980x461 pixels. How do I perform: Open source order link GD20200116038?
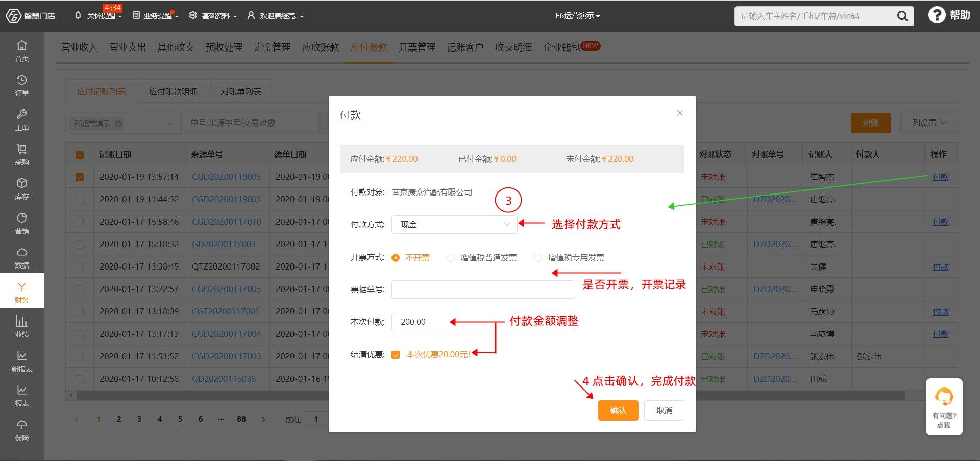click(224, 379)
